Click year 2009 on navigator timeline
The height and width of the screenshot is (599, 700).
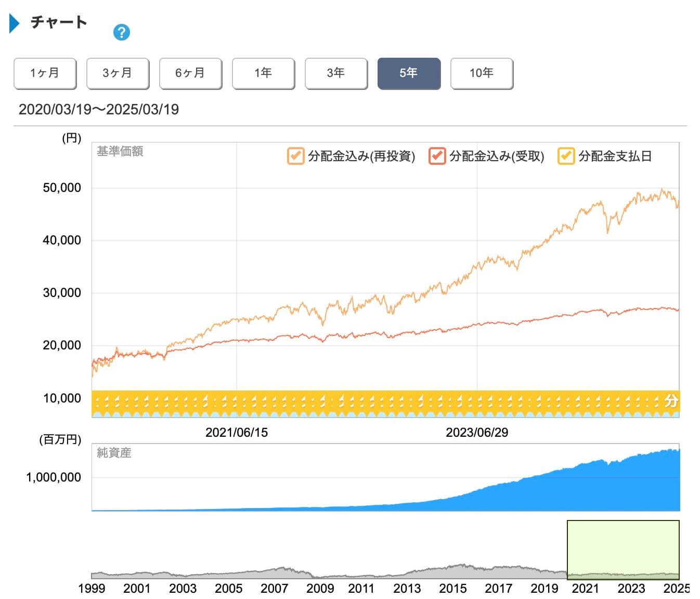click(x=320, y=589)
